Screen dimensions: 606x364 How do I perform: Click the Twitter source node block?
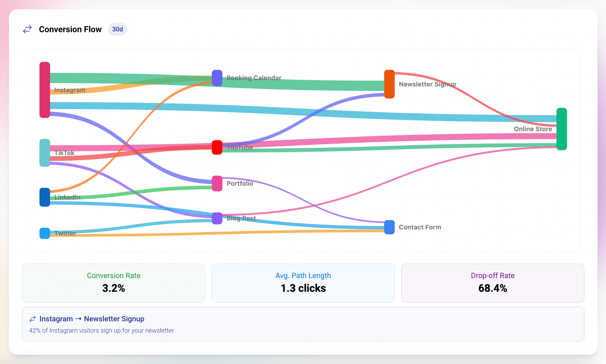click(45, 233)
